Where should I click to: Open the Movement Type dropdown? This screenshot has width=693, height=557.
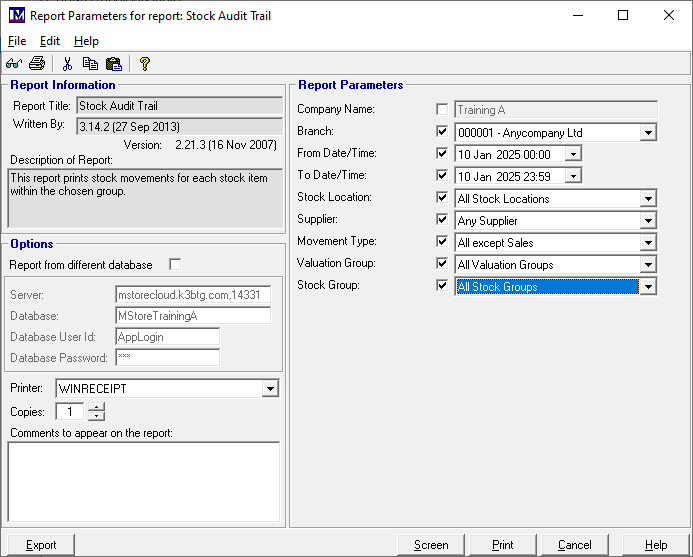pyautogui.click(x=648, y=243)
